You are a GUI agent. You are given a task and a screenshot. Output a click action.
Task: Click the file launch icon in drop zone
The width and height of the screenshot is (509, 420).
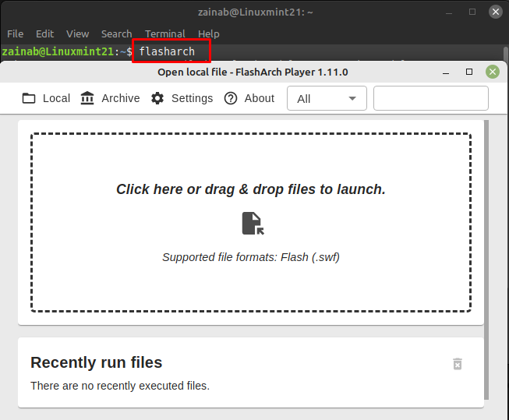253,224
